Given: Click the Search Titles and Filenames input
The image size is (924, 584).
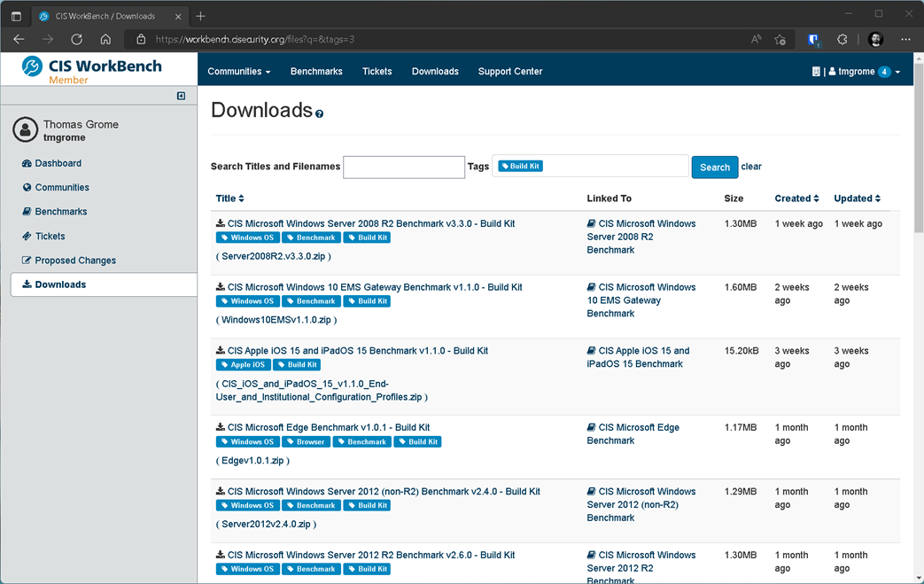Looking at the screenshot, I should (x=404, y=167).
